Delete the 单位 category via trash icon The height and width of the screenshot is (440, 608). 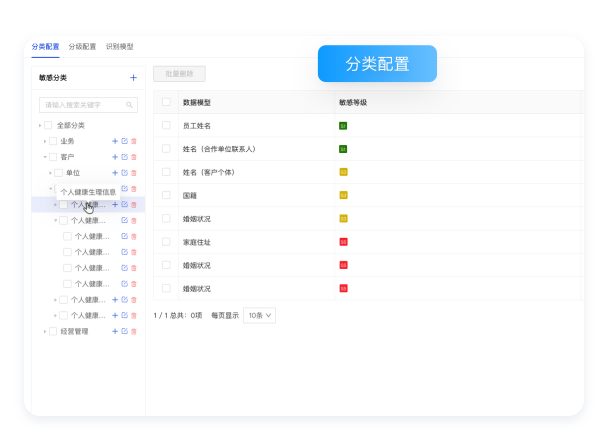tap(134, 173)
